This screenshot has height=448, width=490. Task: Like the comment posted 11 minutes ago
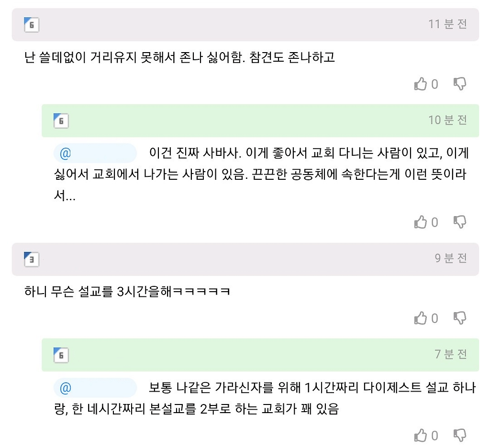tap(420, 84)
